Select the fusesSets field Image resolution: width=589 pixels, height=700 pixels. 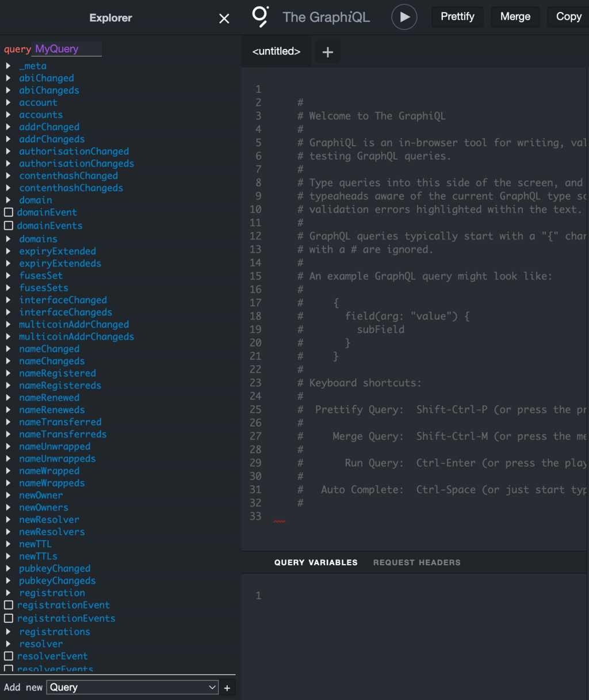pos(44,288)
